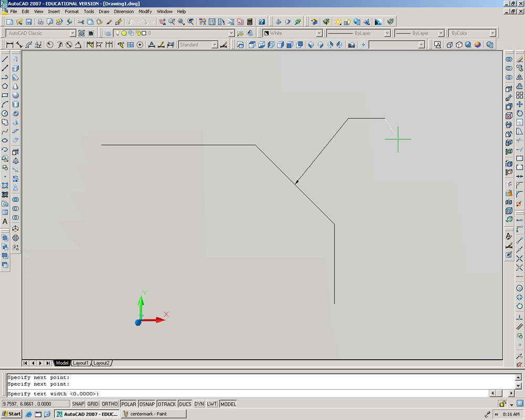This screenshot has height=420, width=525.
Task: Select the Line tool
Action: (x=5, y=59)
